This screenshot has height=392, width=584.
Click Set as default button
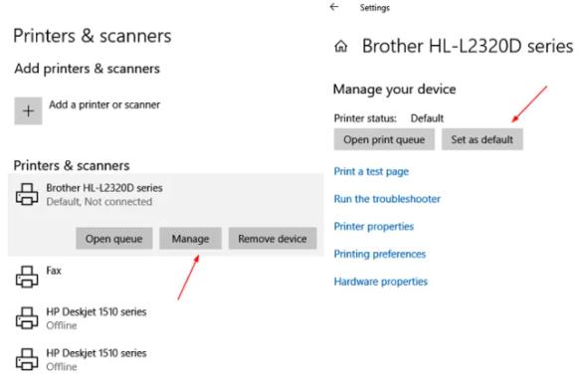(483, 139)
